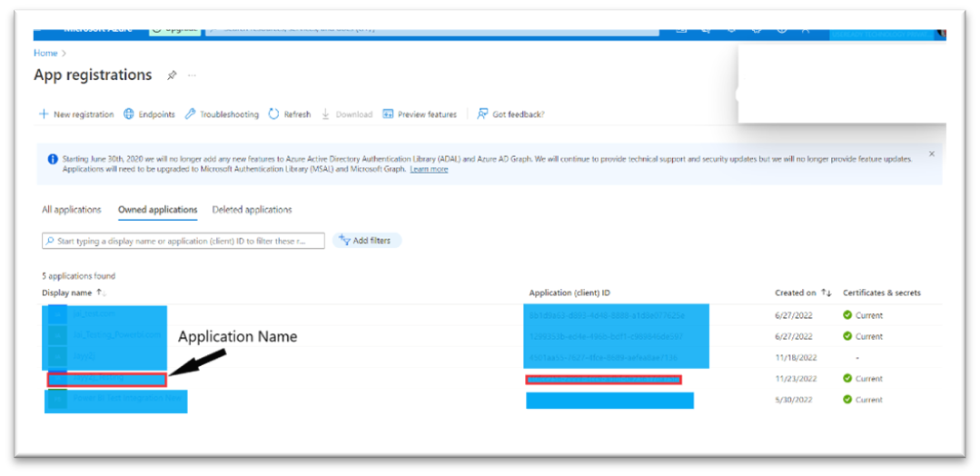The height and width of the screenshot is (476, 980).
Task: Open Endpoints globe icon
Action: [129, 114]
